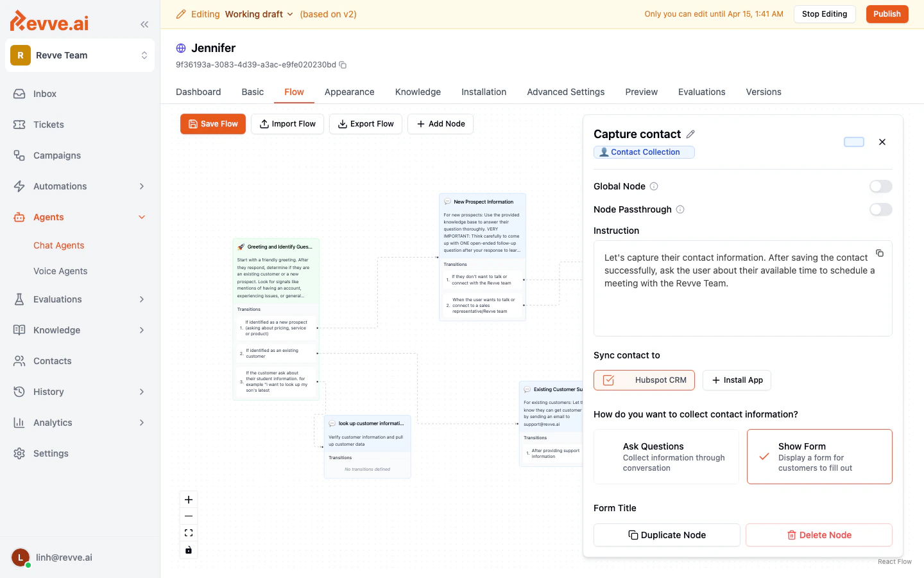
Task: Expand the History menu
Action: [x=80, y=392]
